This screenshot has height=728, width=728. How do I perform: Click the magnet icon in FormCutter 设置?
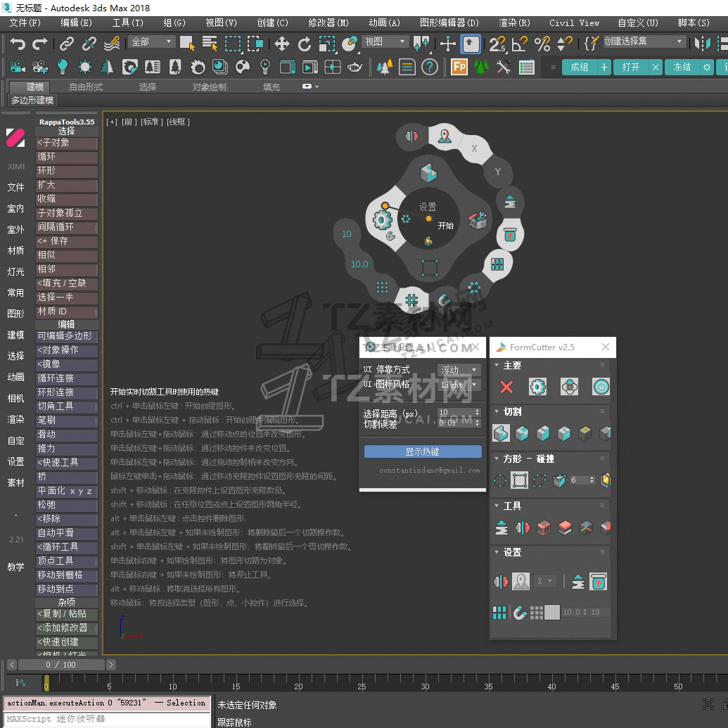[x=520, y=613]
